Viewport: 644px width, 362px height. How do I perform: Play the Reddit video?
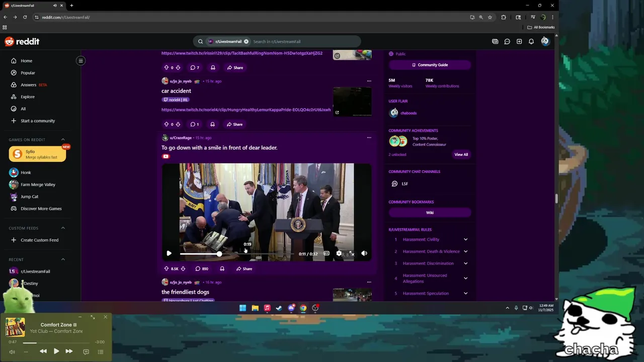pos(169,253)
